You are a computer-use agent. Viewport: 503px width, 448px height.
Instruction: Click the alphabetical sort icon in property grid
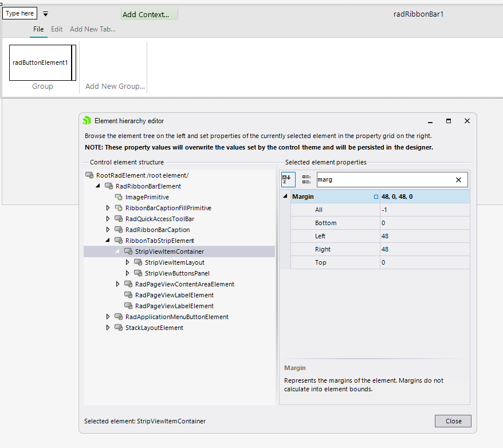288,179
